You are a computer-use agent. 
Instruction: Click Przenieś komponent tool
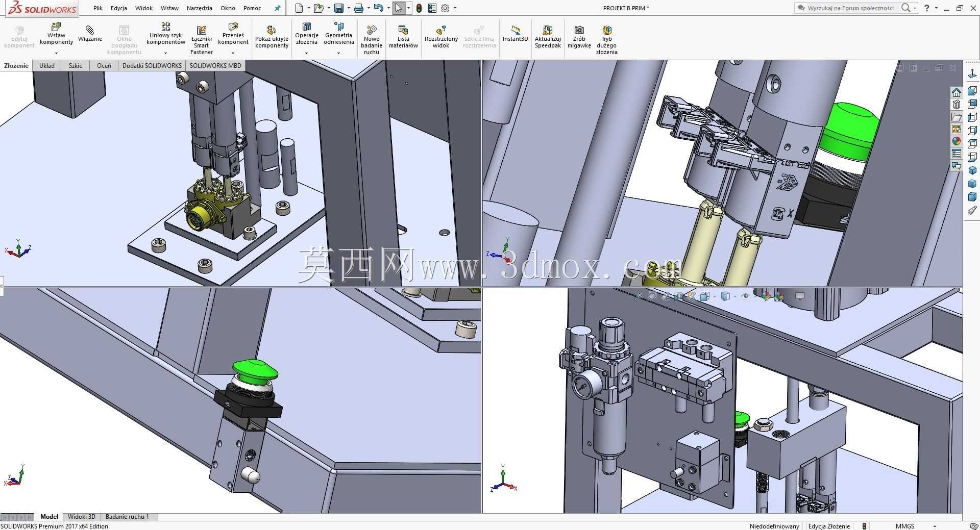point(233,34)
